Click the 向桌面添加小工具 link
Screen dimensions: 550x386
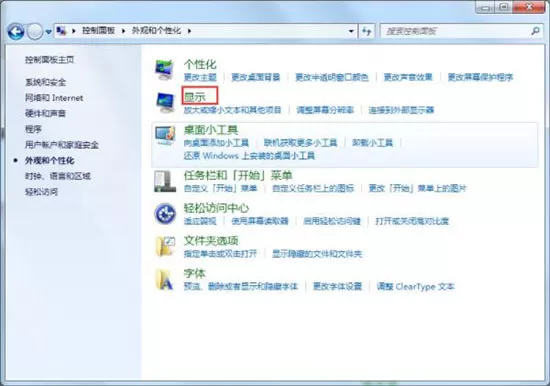click(216, 143)
